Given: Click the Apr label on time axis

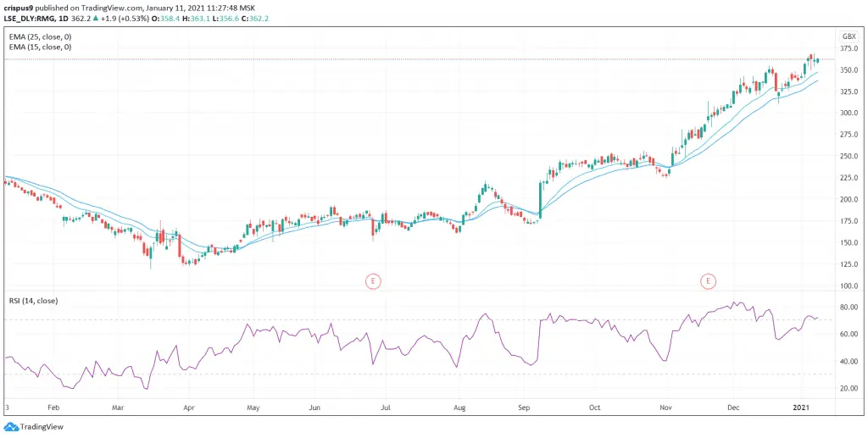Looking at the screenshot, I should (189, 408).
